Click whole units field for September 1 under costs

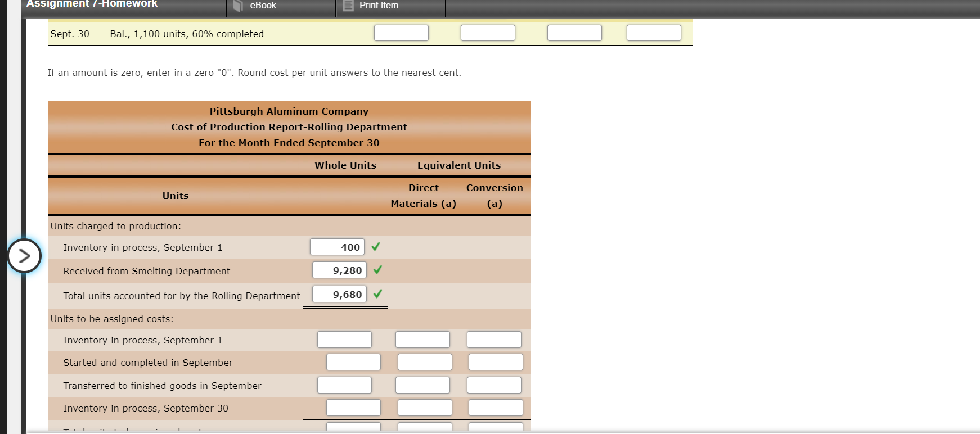[x=344, y=340]
